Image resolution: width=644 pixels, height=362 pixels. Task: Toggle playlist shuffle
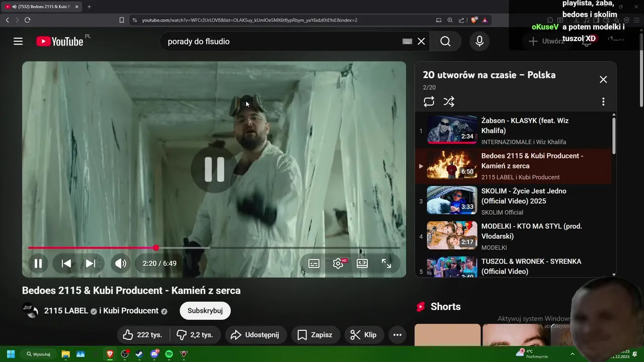(x=449, y=102)
